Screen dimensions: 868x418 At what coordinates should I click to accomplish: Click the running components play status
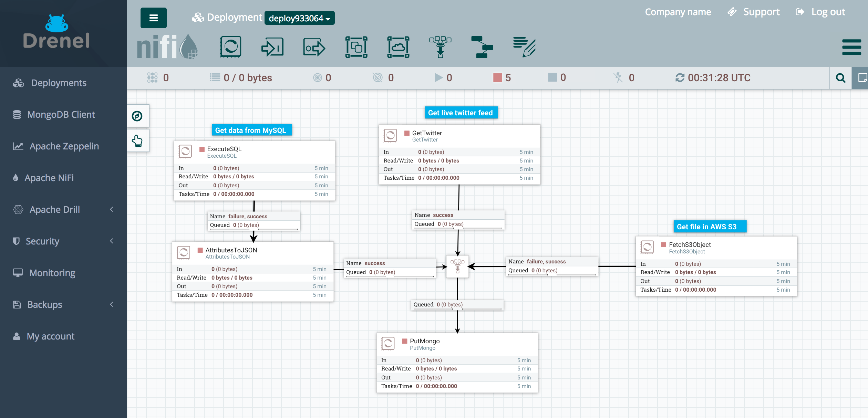click(444, 78)
